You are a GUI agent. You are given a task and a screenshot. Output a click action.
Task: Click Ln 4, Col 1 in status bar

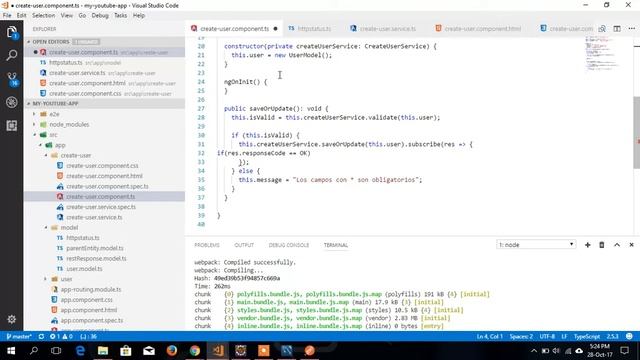(x=489, y=337)
